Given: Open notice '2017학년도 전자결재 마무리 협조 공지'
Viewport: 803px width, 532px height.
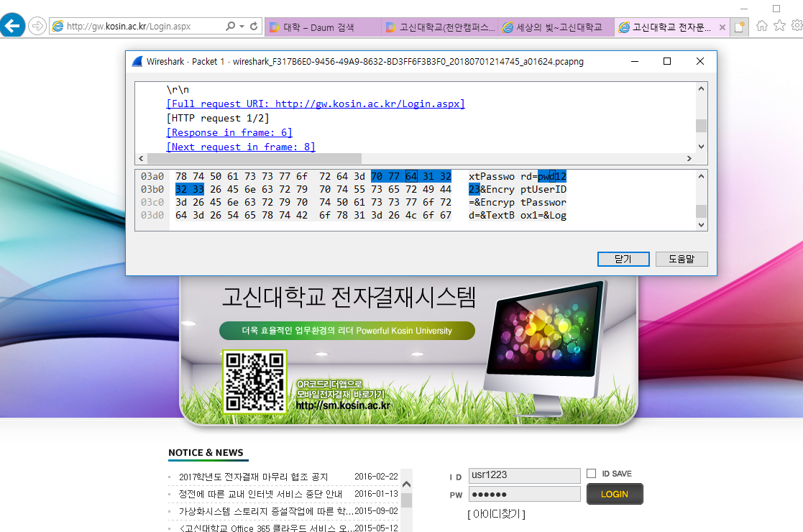Looking at the screenshot, I should click(x=254, y=477).
